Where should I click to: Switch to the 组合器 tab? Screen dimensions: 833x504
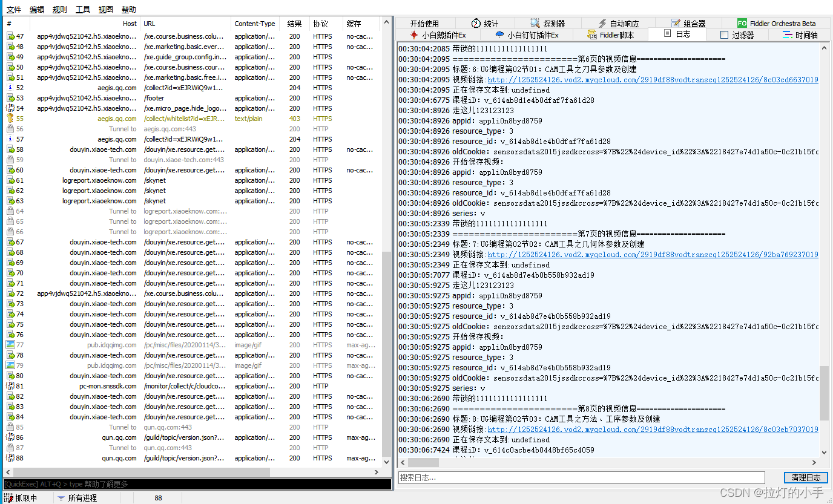point(688,23)
